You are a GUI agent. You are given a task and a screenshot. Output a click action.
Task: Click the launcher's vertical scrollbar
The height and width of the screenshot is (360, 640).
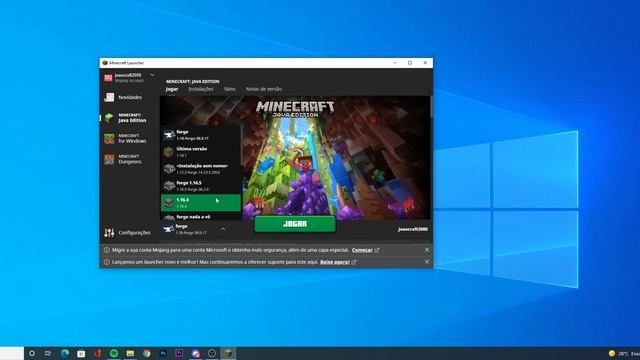[431, 107]
